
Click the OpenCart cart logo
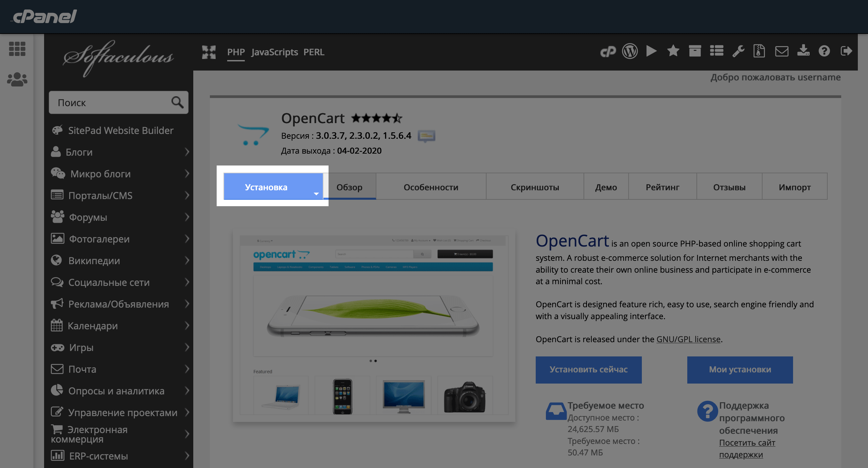[x=253, y=134]
